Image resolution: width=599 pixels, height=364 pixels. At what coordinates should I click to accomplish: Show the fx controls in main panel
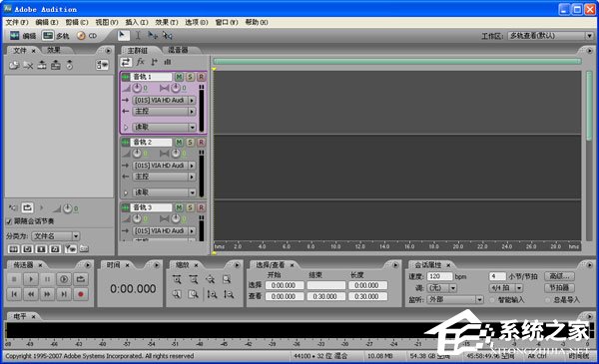[x=140, y=62]
